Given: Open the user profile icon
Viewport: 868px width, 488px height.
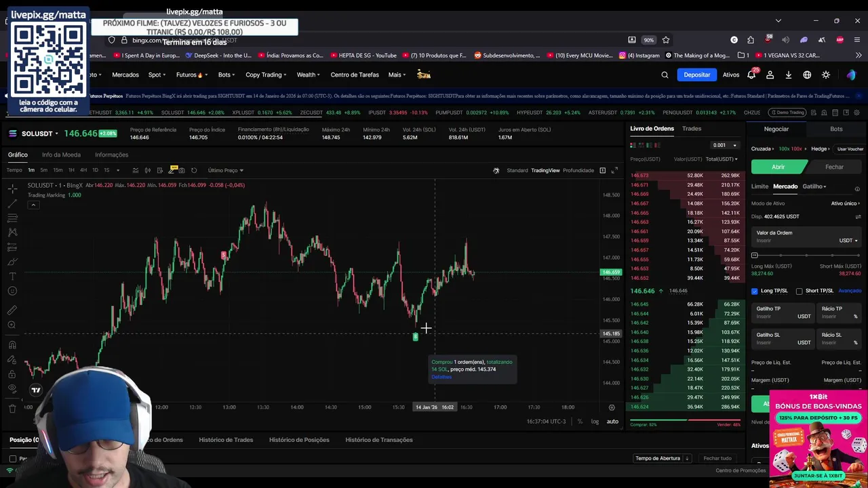Looking at the screenshot, I should pos(770,75).
